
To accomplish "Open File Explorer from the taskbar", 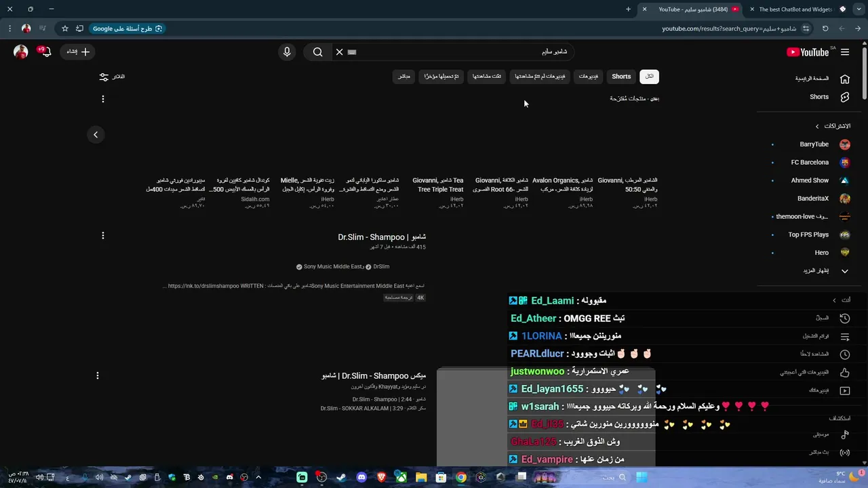I will [421, 477].
